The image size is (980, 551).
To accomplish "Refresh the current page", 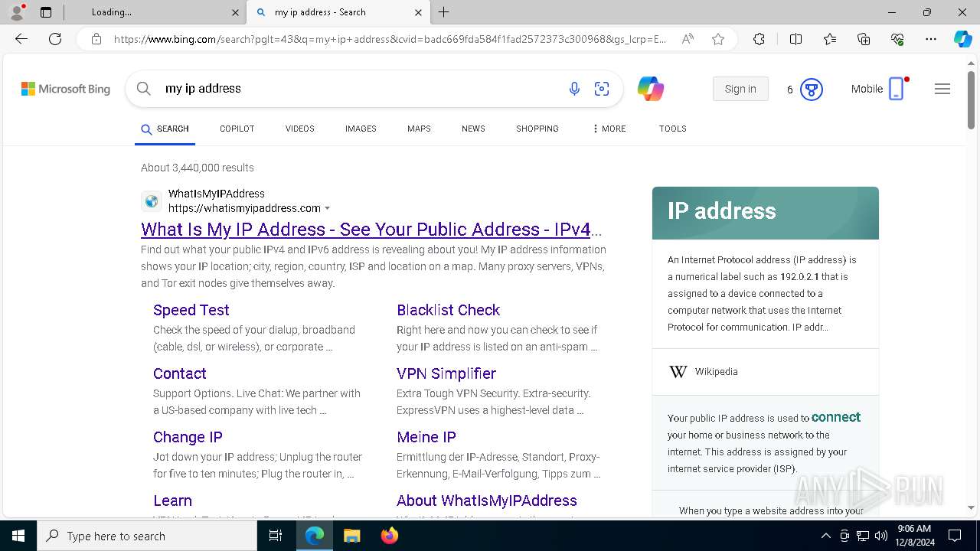I will click(55, 39).
